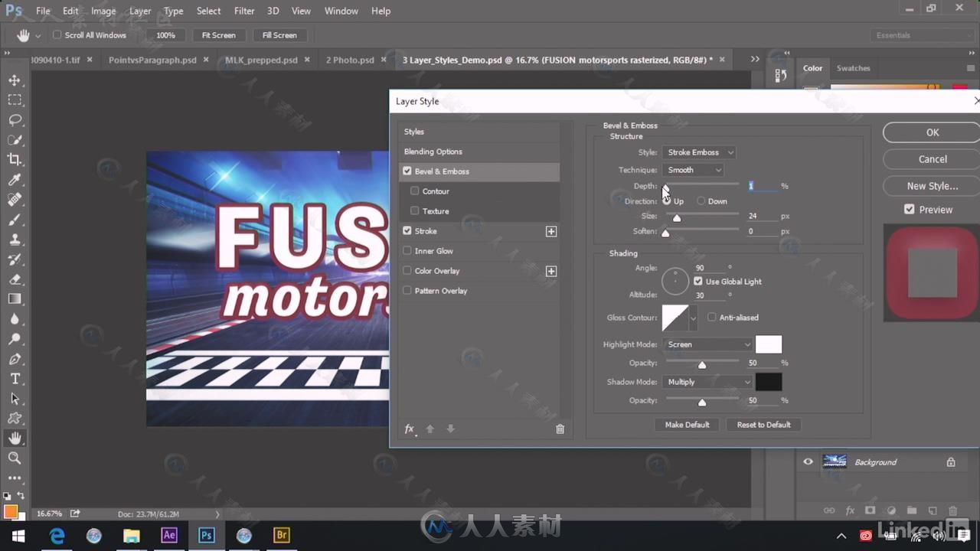Enable the Pattern Overlay checkbox

click(407, 291)
